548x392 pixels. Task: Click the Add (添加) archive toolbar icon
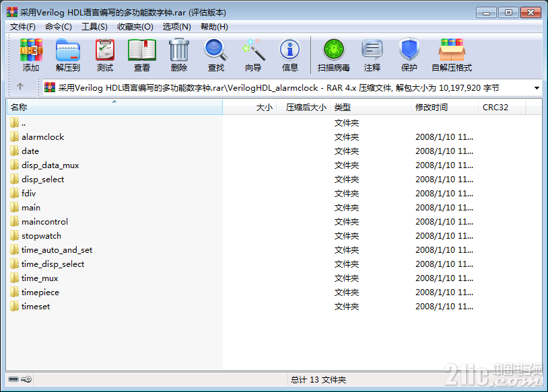click(31, 50)
